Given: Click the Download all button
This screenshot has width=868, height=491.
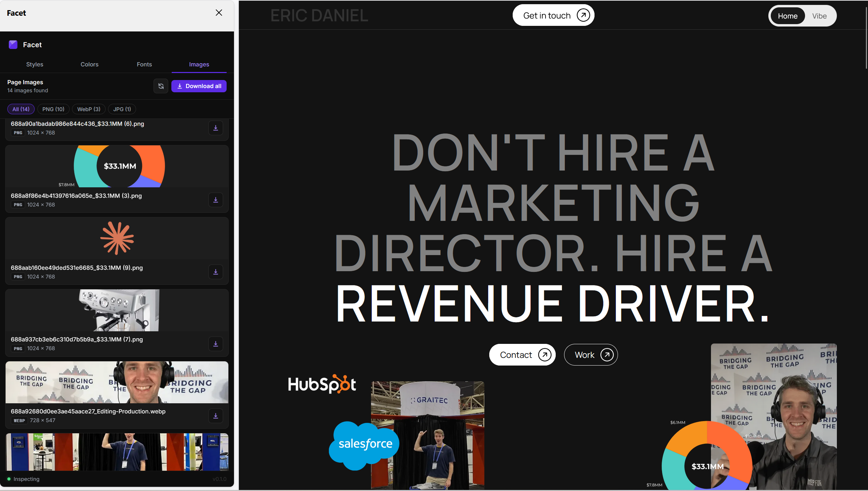Looking at the screenshot, I should (x=199, y=86).
